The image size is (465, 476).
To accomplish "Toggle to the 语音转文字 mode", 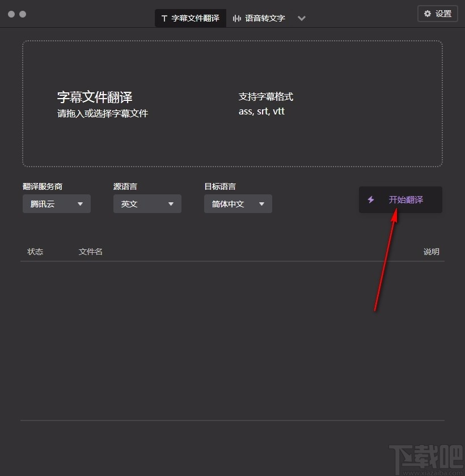I will click(259, 18).
